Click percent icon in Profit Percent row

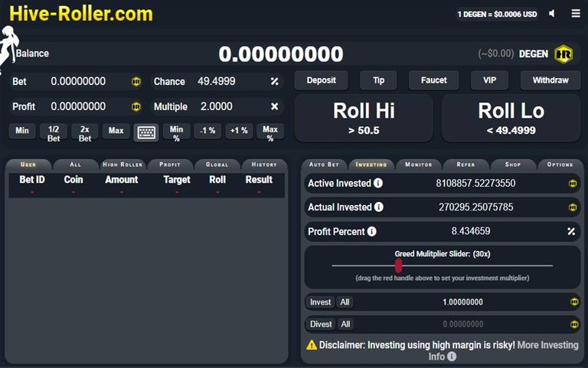[x=571, y=231]
